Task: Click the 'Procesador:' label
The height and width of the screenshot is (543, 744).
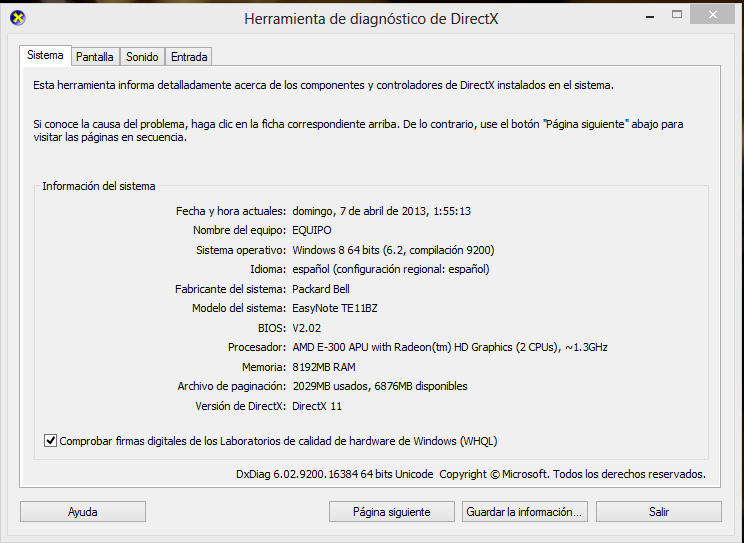Action: click(257, 347)
